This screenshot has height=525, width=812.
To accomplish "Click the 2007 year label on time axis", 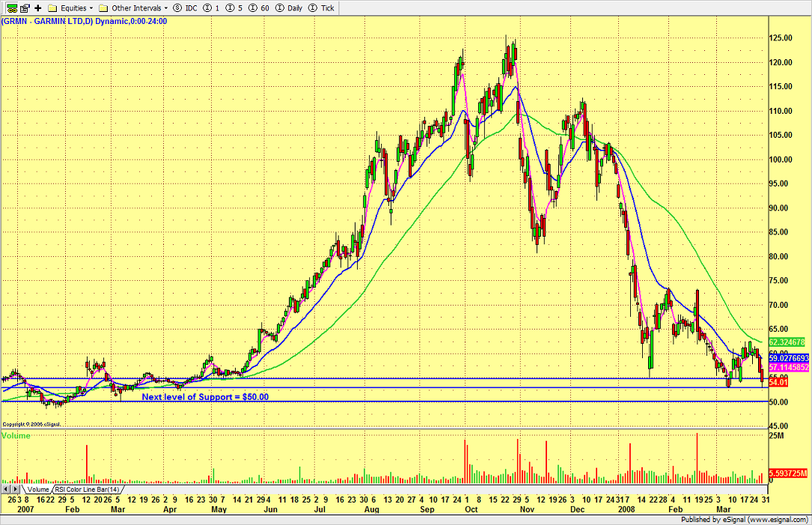I will (x=25, y=509).
